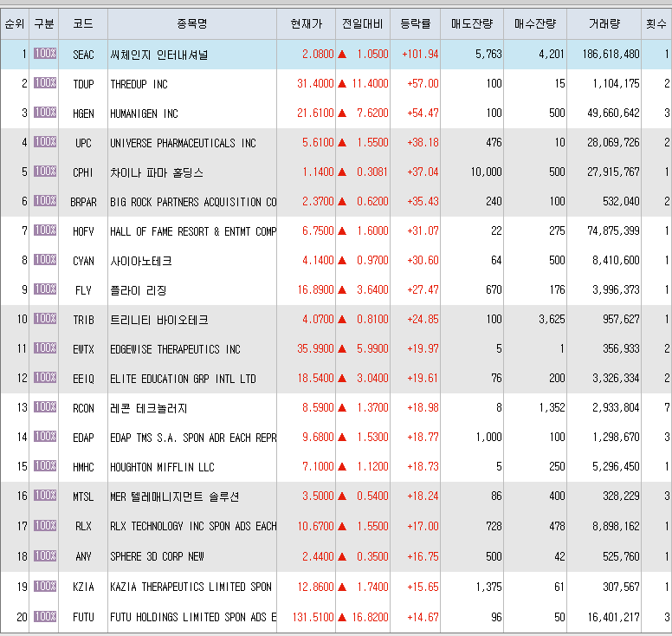This screenshot has width=672, height=636.
Task: Select stock name 사이아노테크
Action: click(141, 261)
